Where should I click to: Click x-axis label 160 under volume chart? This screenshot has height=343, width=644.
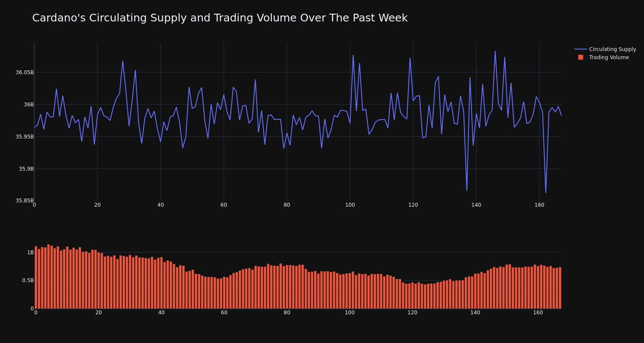point(538,313)
